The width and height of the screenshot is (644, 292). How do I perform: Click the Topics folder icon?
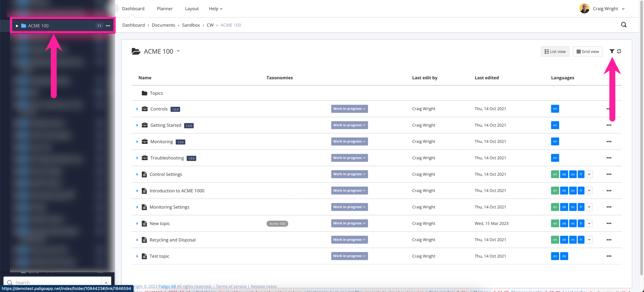click(x=144, y=93)
